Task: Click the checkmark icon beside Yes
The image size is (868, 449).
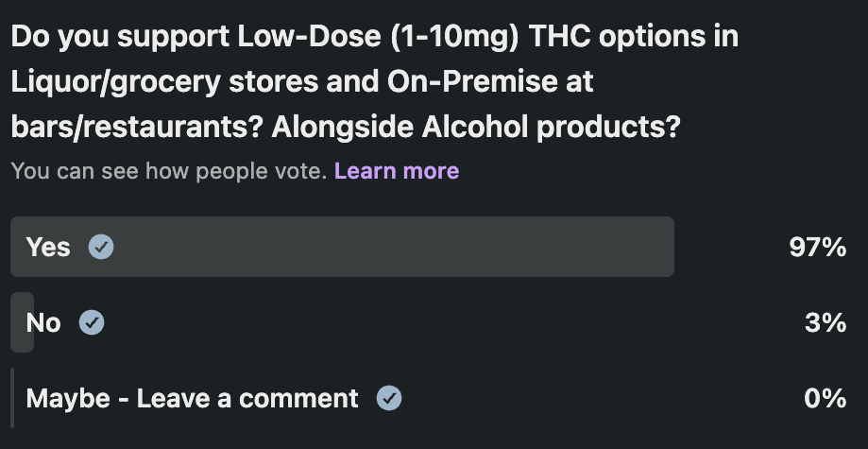Action: [101, 248]
